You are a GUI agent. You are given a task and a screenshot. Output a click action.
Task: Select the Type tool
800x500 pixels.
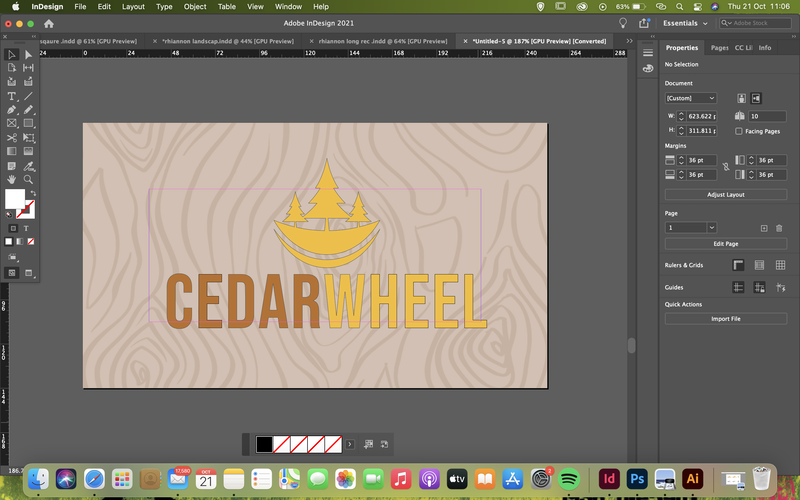click(x=11, y=96)
